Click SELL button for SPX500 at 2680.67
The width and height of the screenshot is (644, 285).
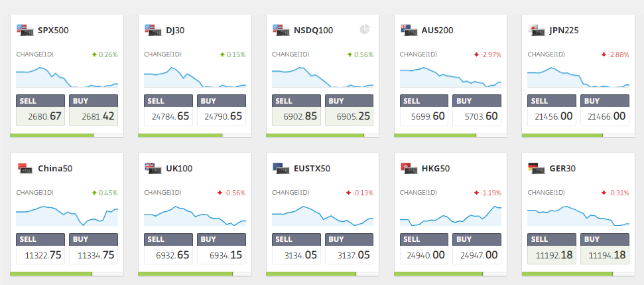click(40, 110)
